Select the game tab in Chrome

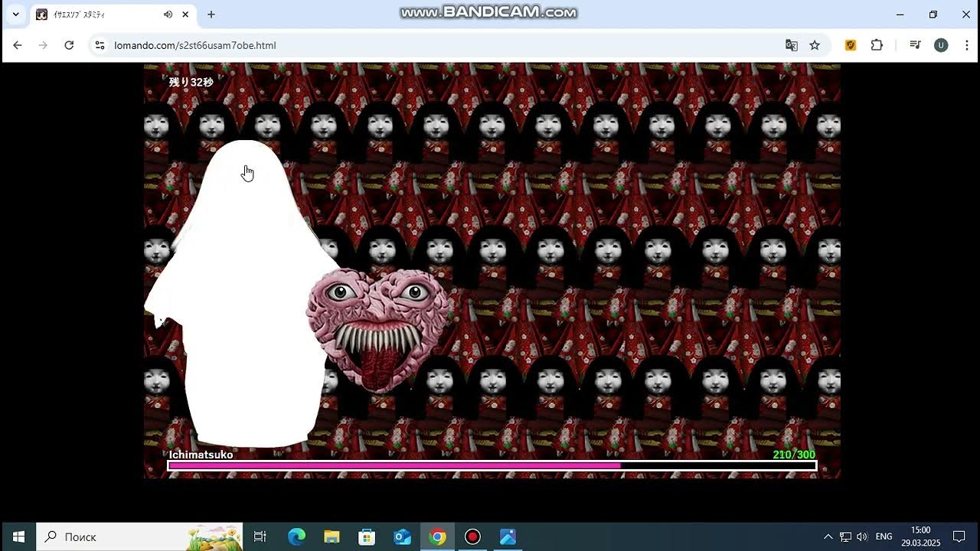click(100, 15)
